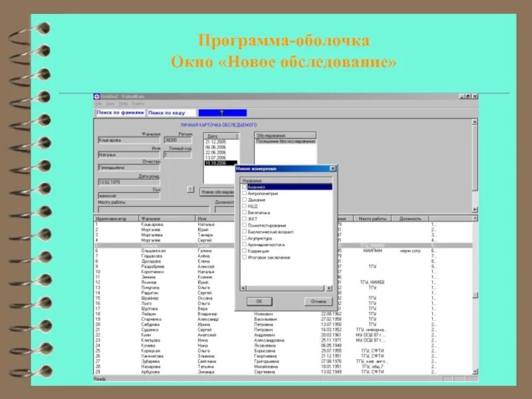This screenshot has height=399, width=532.
Task: Click the horizontal scrollbar track in the dialog
Action: tap(286, 289)
